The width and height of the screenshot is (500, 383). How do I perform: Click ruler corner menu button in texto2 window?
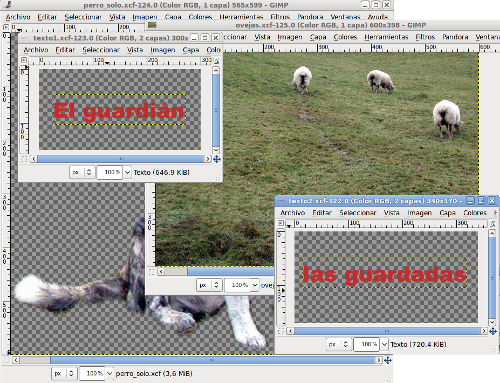click(281, 223)
